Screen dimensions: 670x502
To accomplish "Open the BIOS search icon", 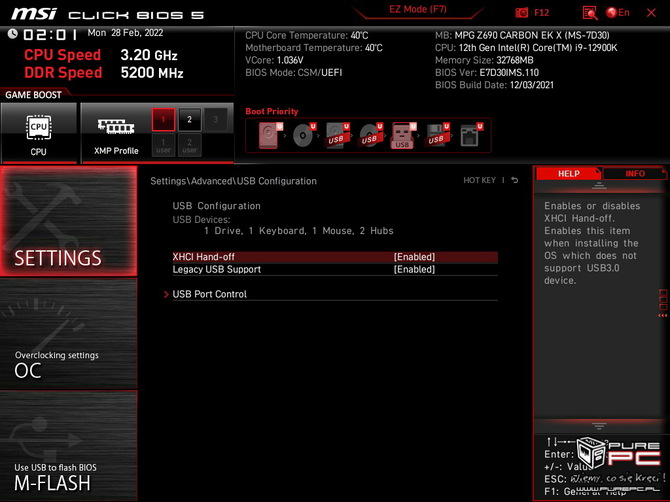I will click(x=590, y=13).
